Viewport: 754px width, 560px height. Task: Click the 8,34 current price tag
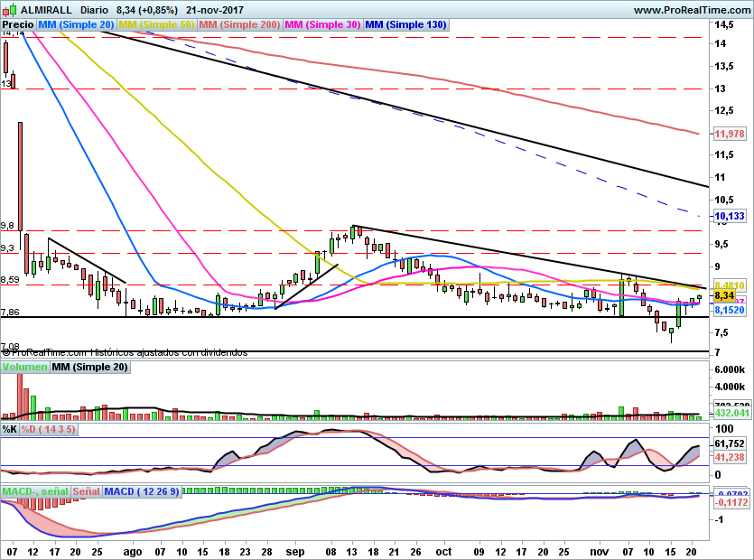pyautogui.click(x=725, y=295)
